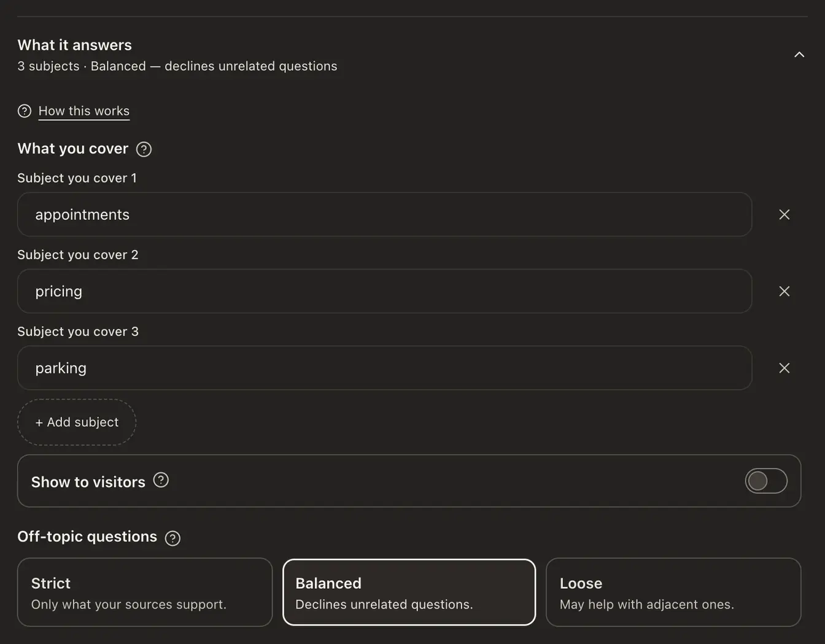
Task: Click the Subject you cover 3 label
Action: click(x=78, y=332)
